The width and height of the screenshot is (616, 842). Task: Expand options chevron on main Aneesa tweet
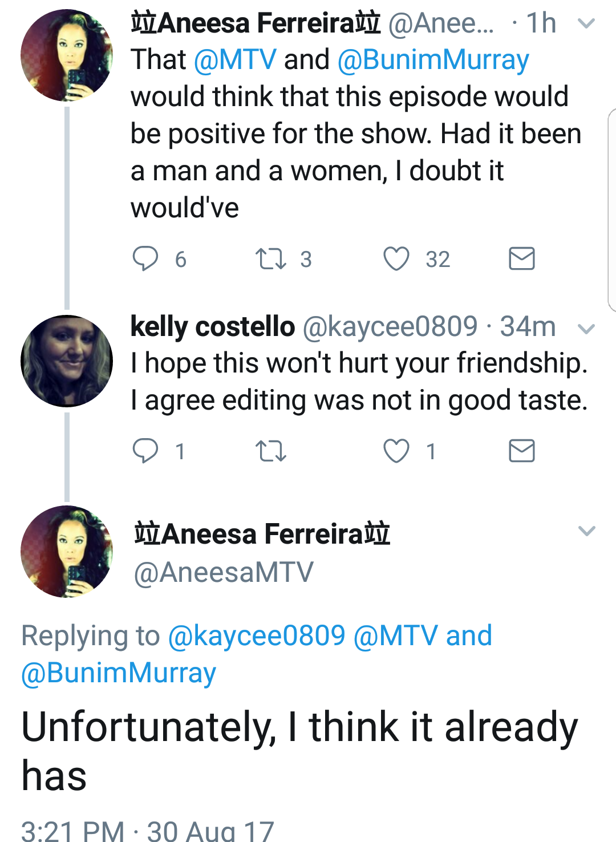click(x=586, y=531)
